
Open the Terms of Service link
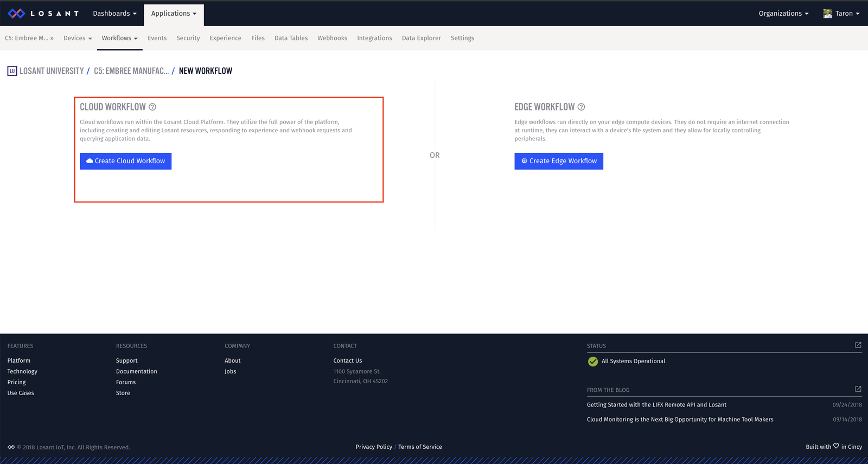(420, 447)
